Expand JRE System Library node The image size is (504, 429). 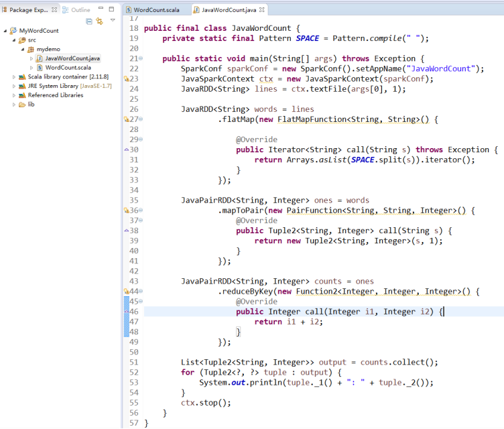click(x=14, y=86)
